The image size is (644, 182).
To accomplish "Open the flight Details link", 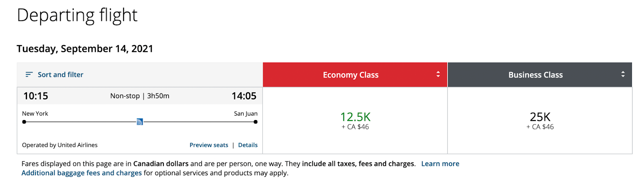I will click(x=248, y=145).
